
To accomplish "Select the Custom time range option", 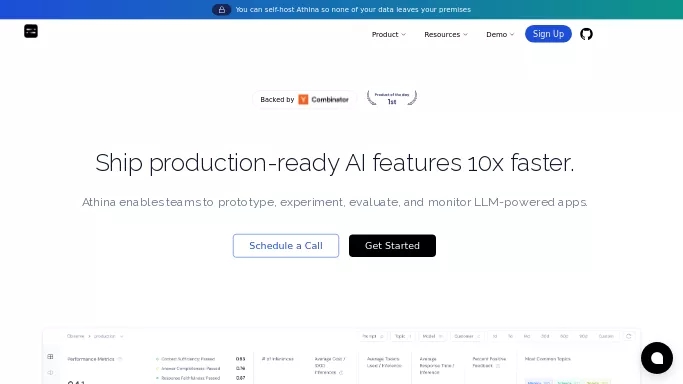I will point(606,336).
